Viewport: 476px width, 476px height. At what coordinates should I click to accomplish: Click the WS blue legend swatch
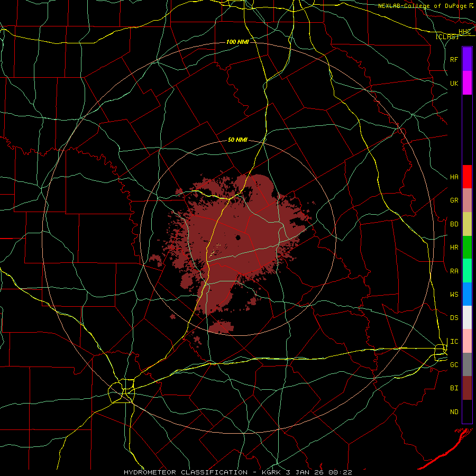pos(467,294)
